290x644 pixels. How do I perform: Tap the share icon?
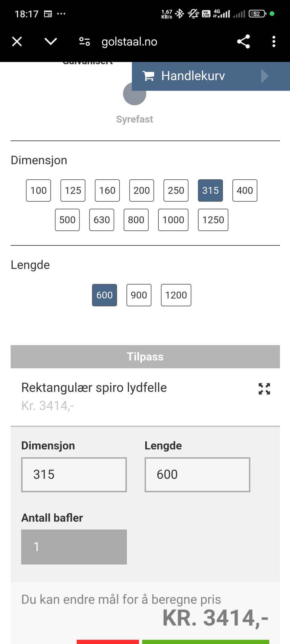tap(243, 42)
